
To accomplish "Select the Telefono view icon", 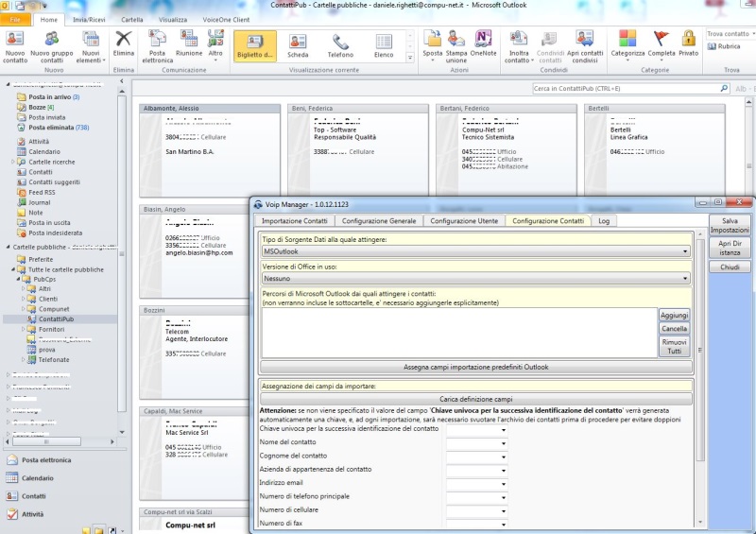I will [340, 42].
